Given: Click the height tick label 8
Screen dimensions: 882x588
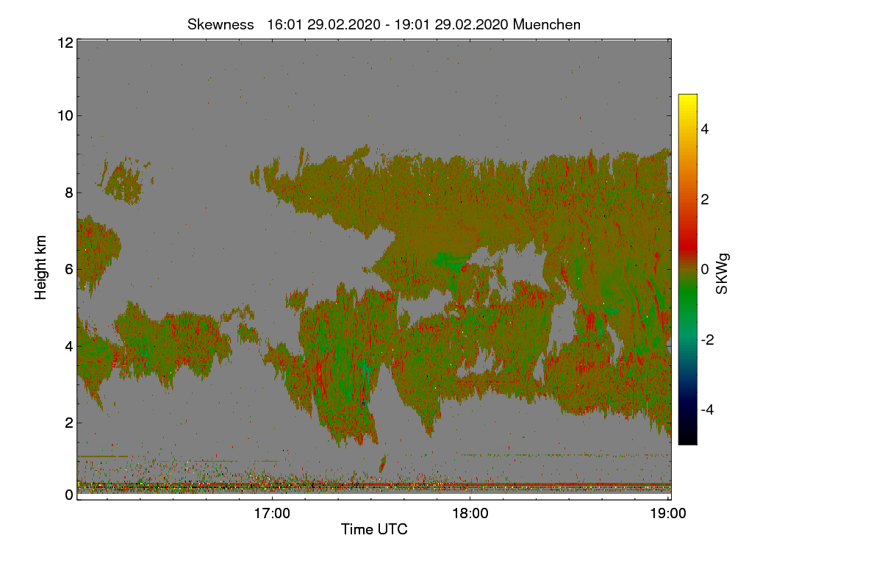Looking at the screenshot, I should coord(69,193).
